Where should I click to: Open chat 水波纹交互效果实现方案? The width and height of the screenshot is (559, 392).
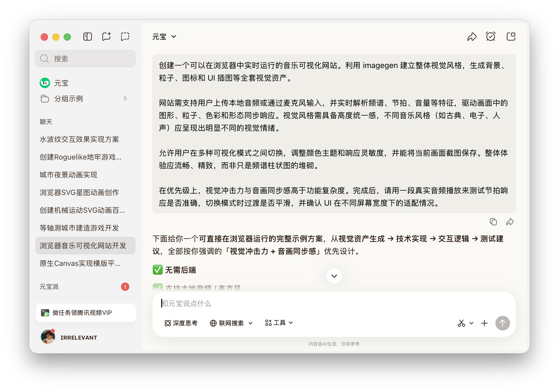point(79,139)
